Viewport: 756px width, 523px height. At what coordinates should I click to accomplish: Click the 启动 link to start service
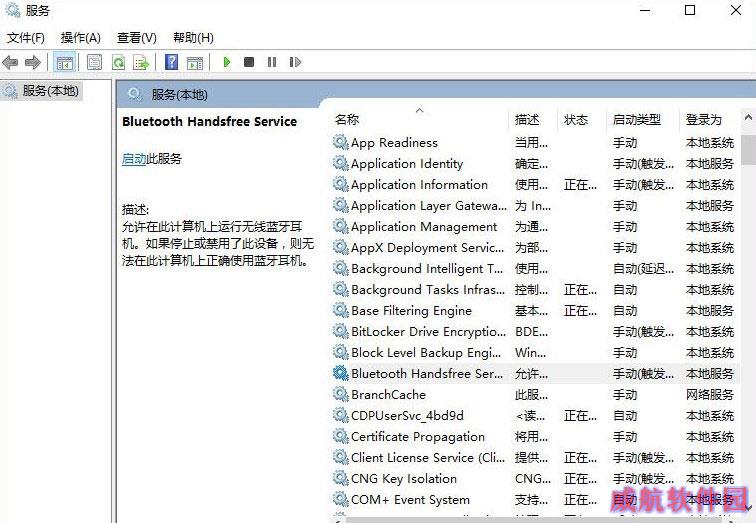click(134, 159)
